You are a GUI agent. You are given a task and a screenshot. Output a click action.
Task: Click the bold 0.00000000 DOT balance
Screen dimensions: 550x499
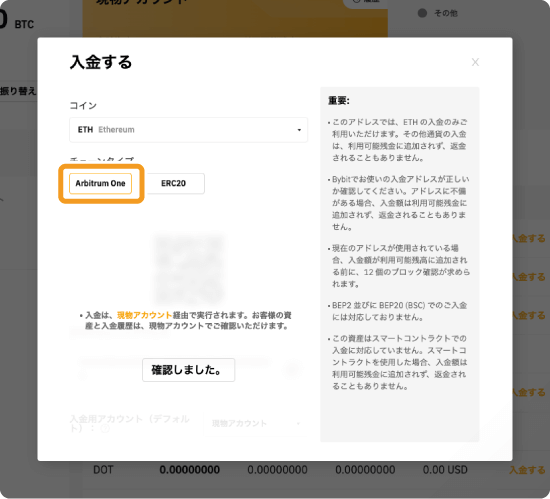tap(190, 470)
